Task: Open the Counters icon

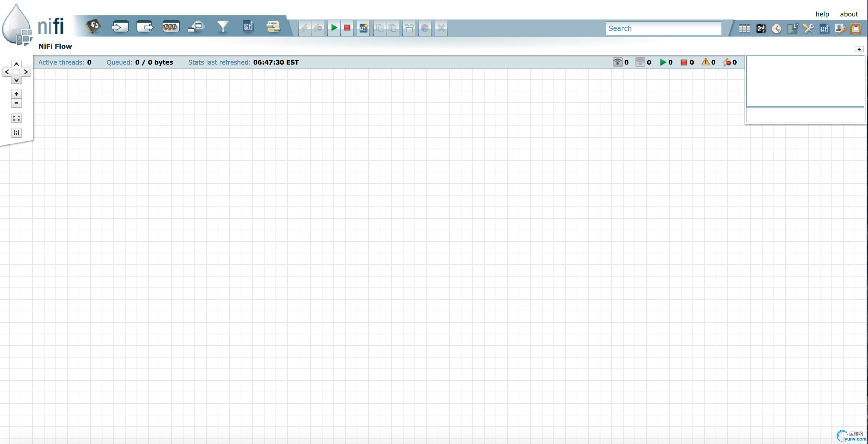Action: click(760, 29)
